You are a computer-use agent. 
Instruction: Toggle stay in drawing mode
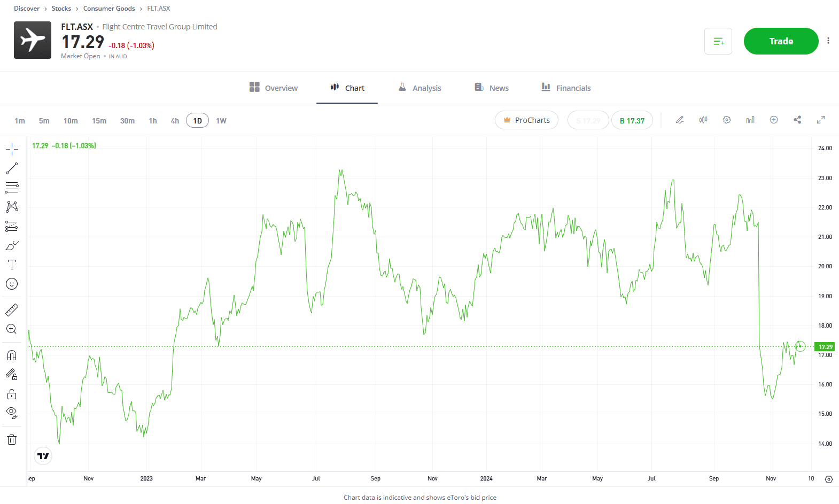[12, 375]
